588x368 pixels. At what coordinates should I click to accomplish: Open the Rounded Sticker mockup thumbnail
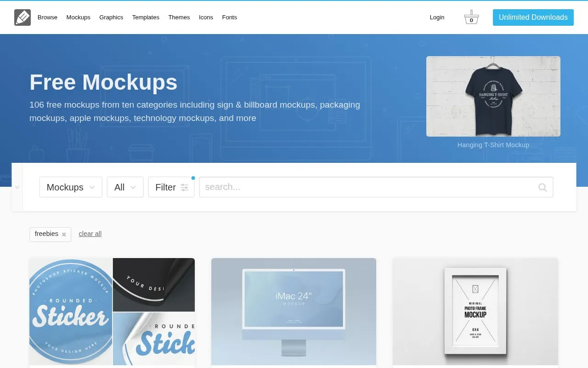(x=112, y=312)
